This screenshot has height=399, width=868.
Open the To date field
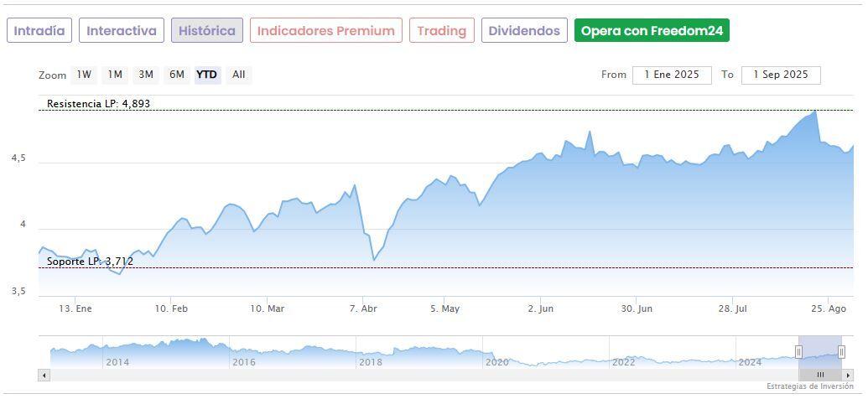click(x=781, y=75)
